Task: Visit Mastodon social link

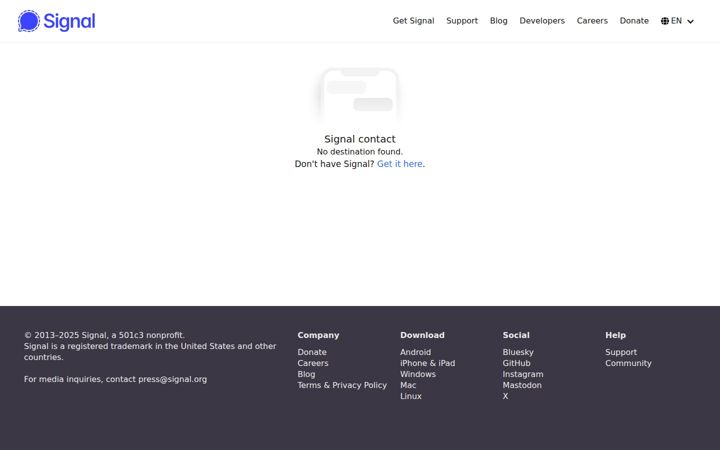Action: 522,385
